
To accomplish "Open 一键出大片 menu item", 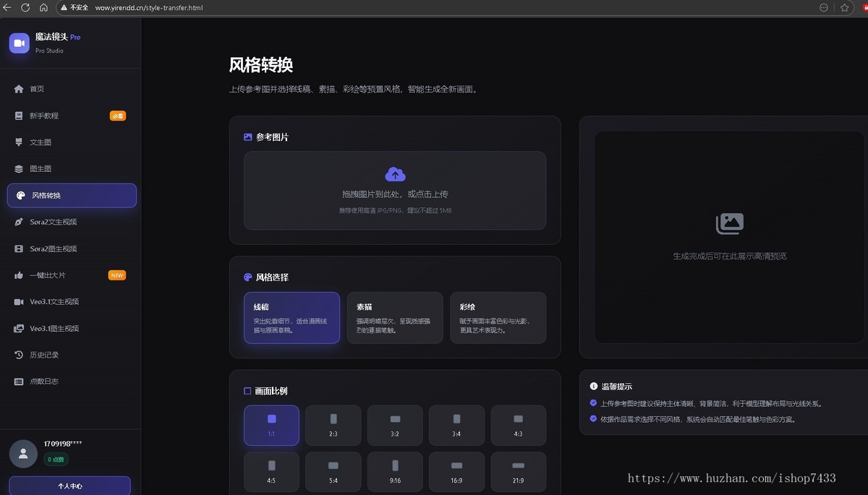I will click(72, 275).
